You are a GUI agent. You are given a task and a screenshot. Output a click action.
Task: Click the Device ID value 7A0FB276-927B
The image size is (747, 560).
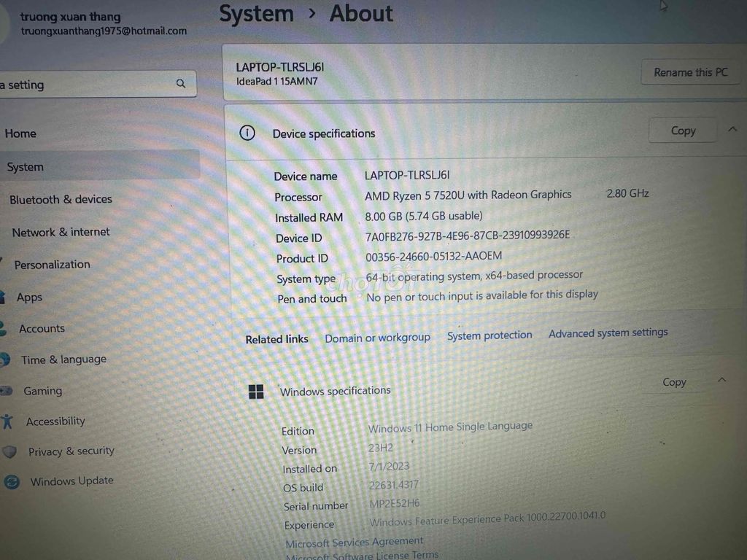pos(468,236)
